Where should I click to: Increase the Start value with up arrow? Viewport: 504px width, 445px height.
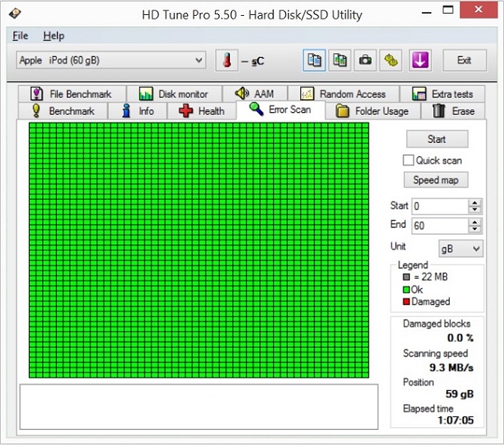pyautogui.click(x=475, y=202)
